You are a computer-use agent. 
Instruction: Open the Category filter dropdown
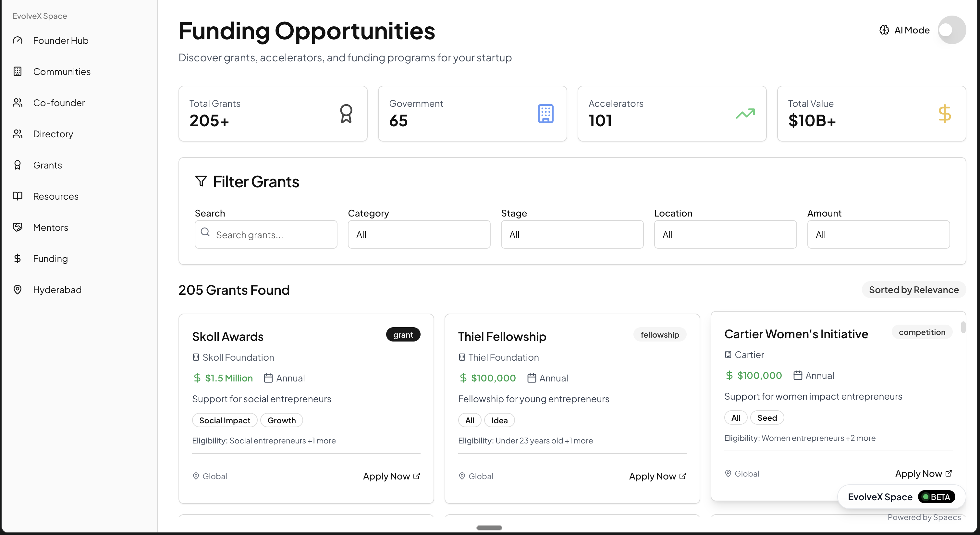tap(419, 234)
